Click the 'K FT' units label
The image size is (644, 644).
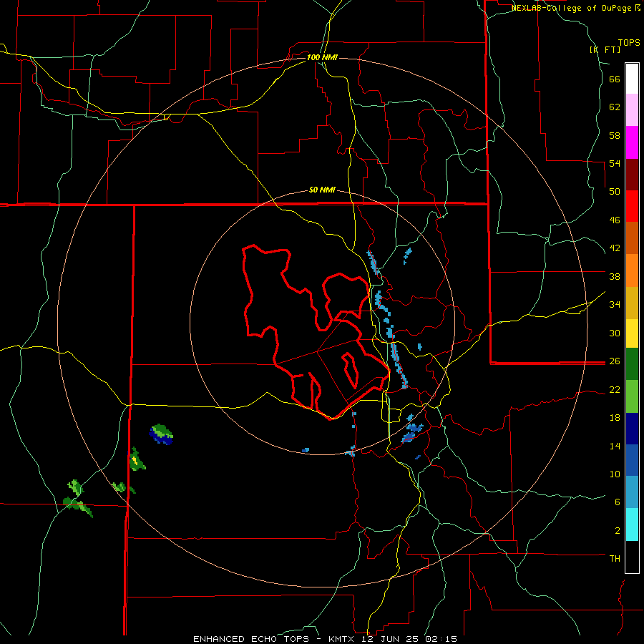click(x=605, y=50)
